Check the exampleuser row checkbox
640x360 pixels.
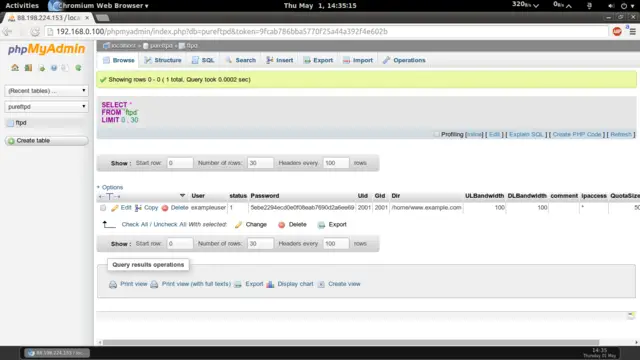point(103,208)
